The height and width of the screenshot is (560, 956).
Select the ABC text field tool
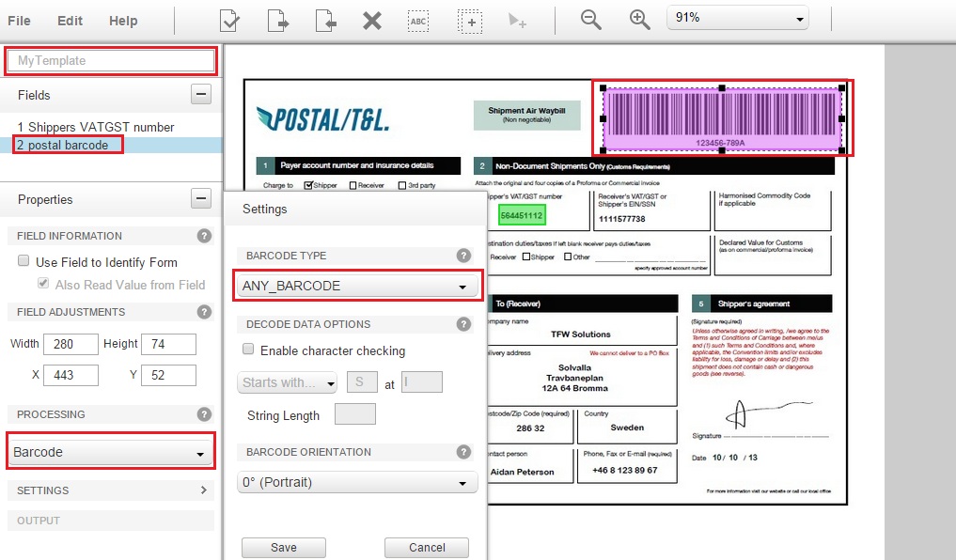point(418,20)
